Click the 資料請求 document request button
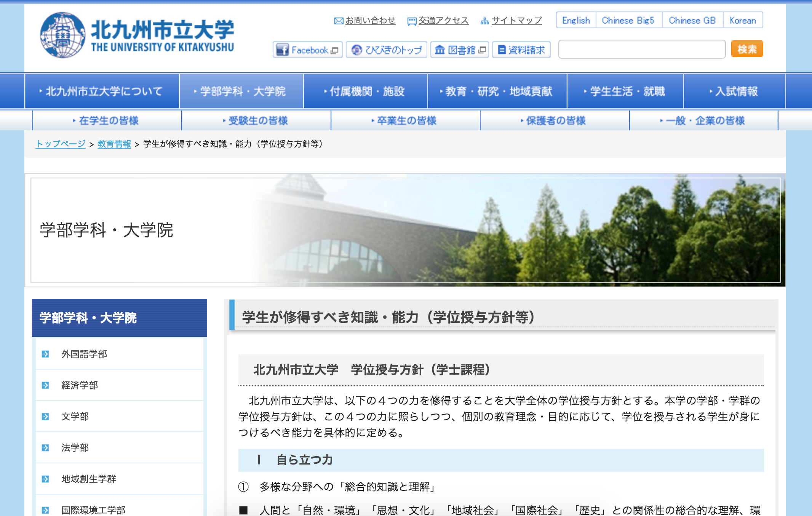This screenshot has width=812, height=516. (x=521, y=50)
